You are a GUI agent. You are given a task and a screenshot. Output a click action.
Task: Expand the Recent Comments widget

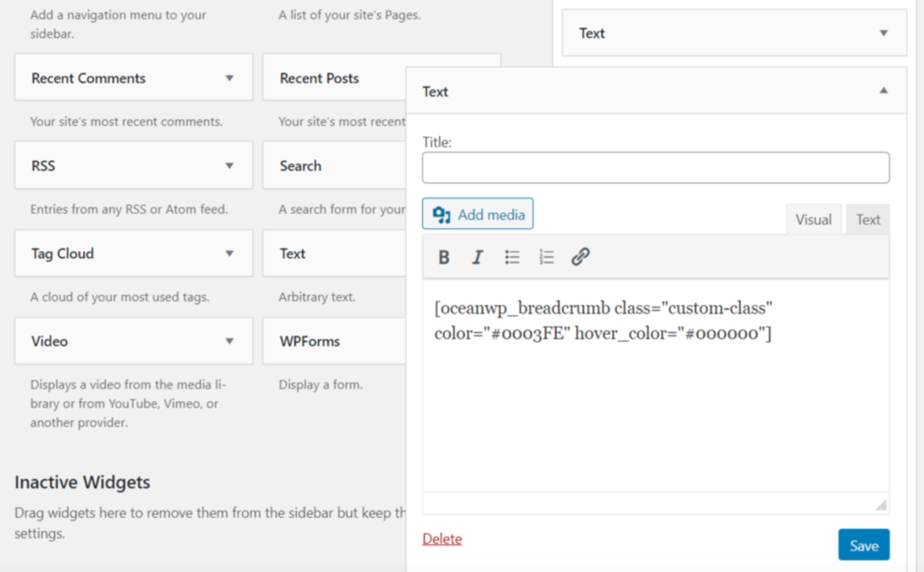(229, 78)
